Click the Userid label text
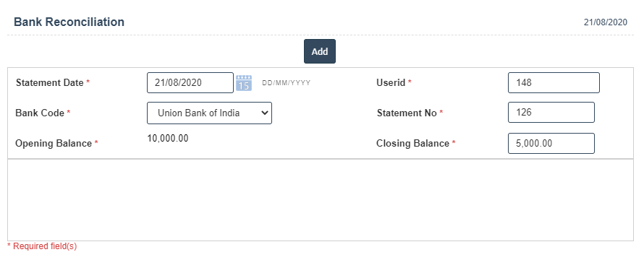This screenshot has height=260, width=644. pyautogui.click(x=391, y=83)
